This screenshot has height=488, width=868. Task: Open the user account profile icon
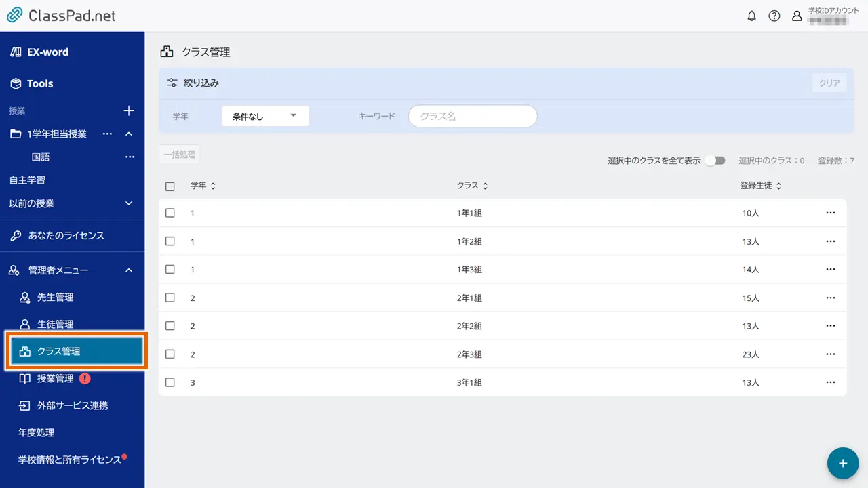[797, 16]
